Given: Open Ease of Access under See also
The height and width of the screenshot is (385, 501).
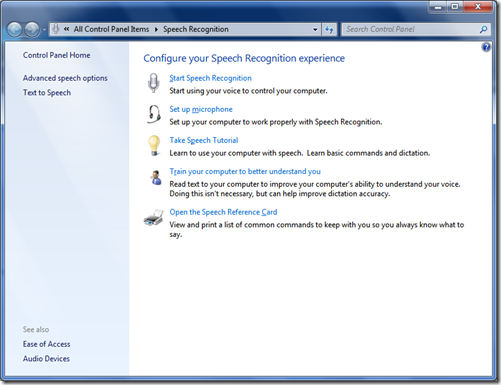Looking at the screenshot, I should (x=46, y=344).
